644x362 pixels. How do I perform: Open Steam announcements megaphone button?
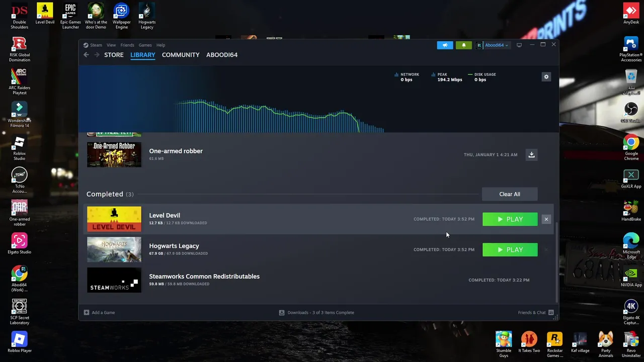445,45
